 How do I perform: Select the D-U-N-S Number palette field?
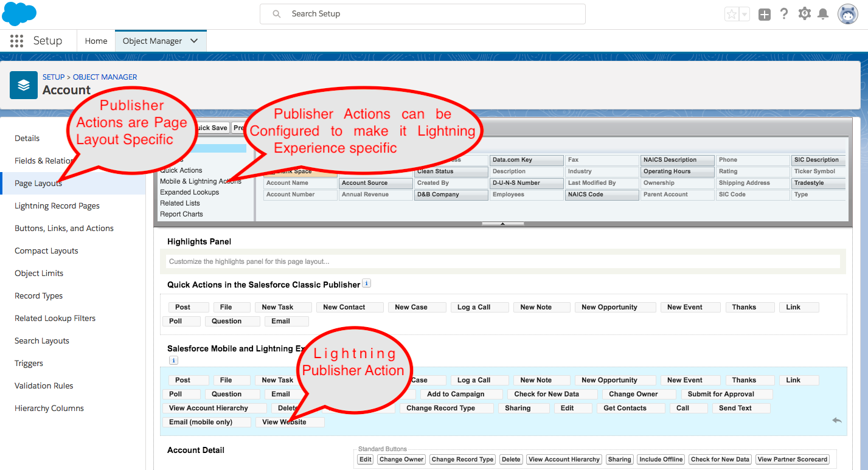(x=527, y=183)
